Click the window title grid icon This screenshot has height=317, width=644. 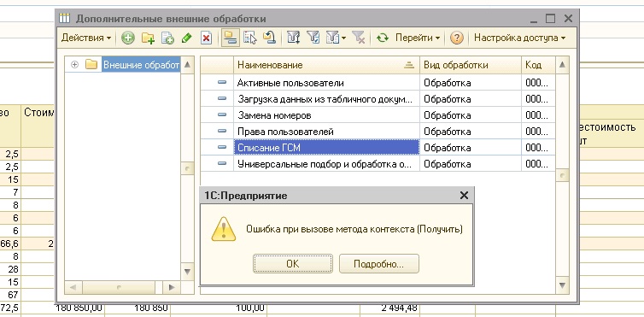(x=64, y=19)
